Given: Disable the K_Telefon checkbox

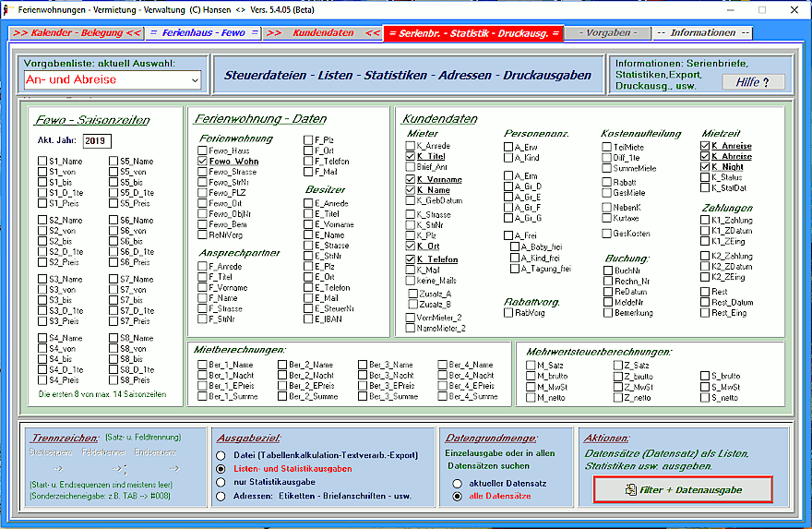Looking at the screenshot, I should pos(411,259).
